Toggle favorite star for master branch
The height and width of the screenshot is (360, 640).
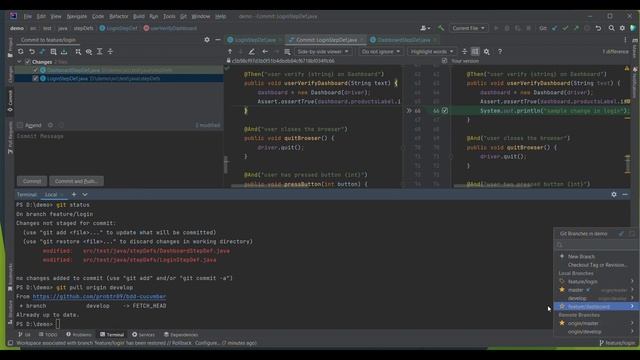(x=562, y=290)
